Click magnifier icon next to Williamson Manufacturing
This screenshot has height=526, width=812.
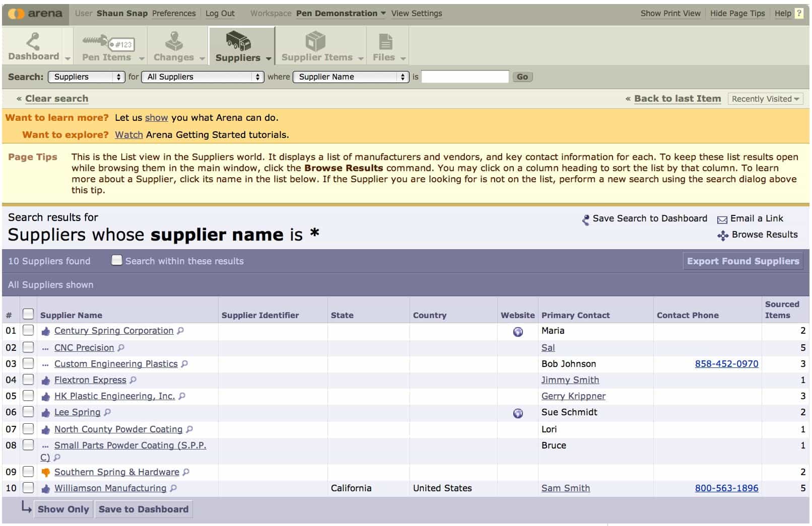(x=173, y=488)
